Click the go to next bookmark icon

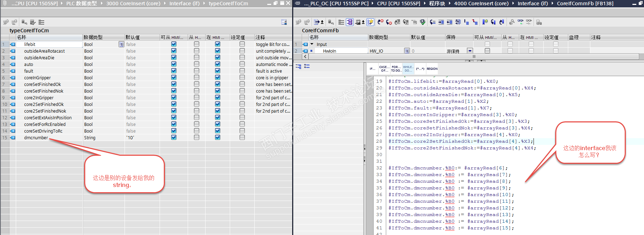pos(494,22)
